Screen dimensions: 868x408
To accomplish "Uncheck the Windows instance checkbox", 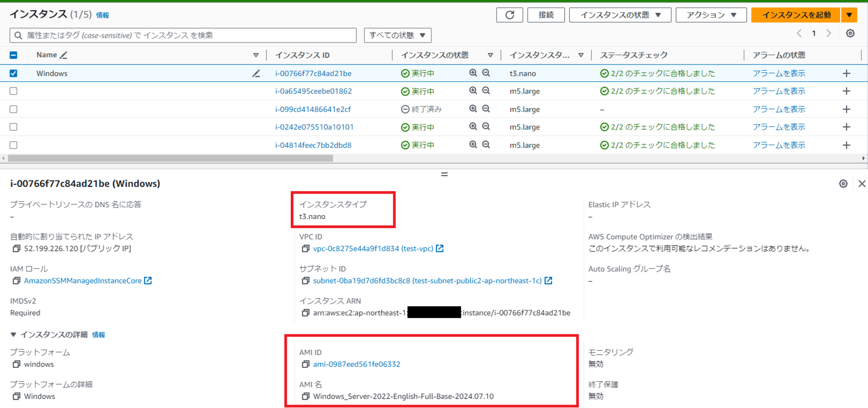I will pos(13,73).
